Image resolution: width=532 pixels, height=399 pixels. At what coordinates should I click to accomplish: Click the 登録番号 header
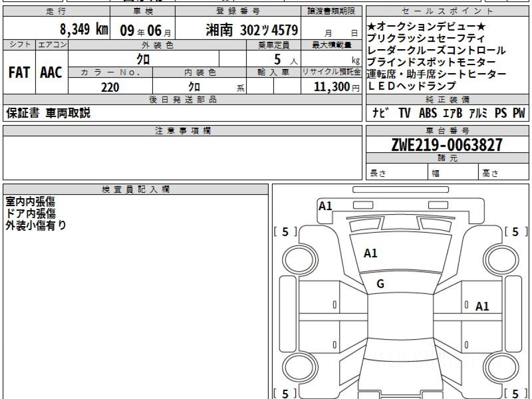tap(239, 12)
